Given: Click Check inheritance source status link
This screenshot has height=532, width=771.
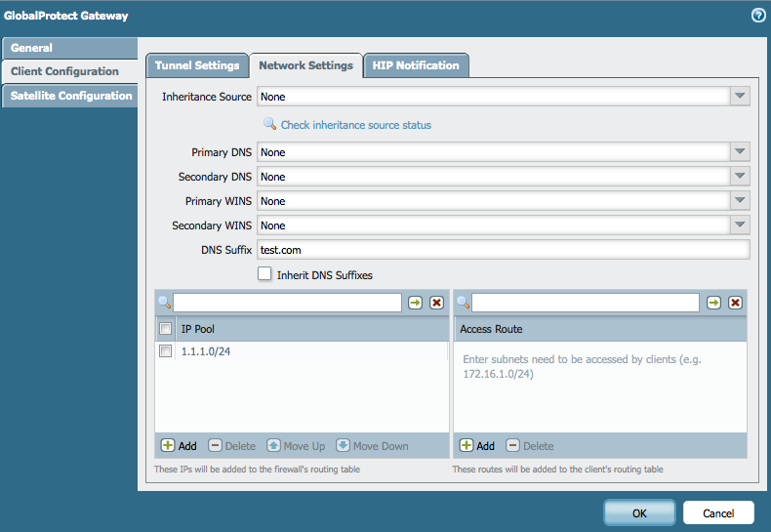Looking at the screenshot, I should pos(355,125).
